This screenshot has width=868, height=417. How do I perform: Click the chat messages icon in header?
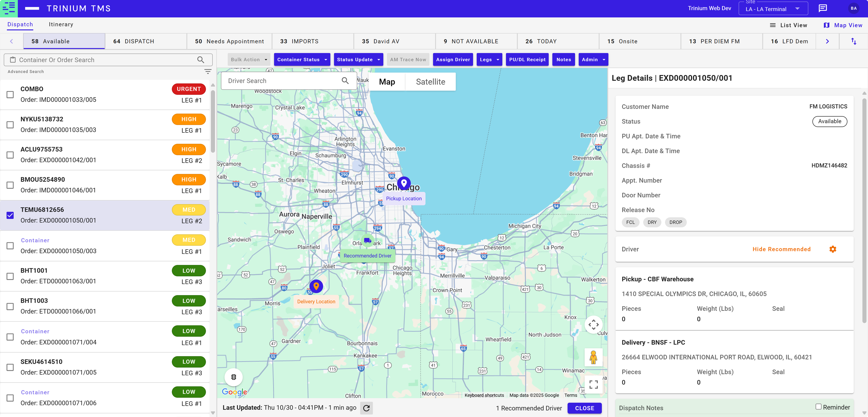click(x=822, y=8)
